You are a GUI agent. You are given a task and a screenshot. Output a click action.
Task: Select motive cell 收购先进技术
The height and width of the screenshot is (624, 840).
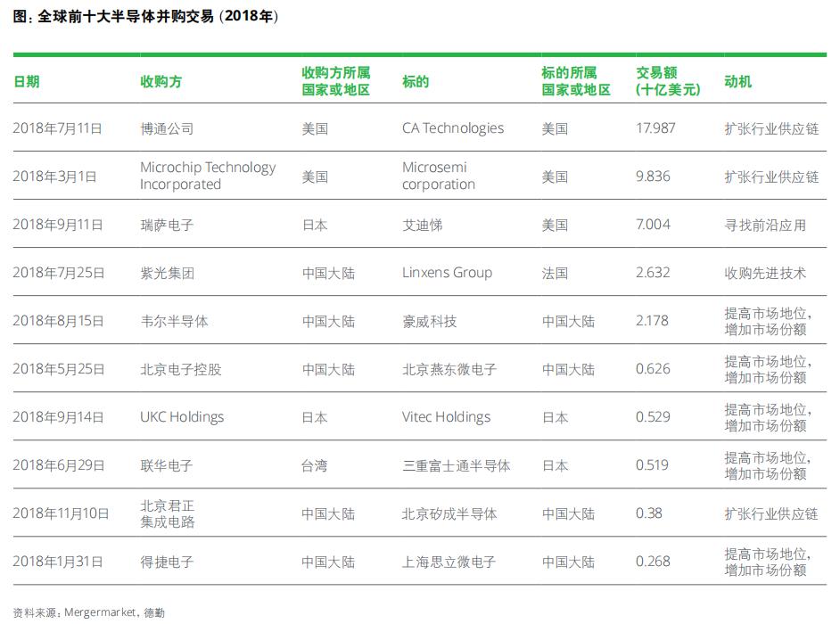coord(765,273)
